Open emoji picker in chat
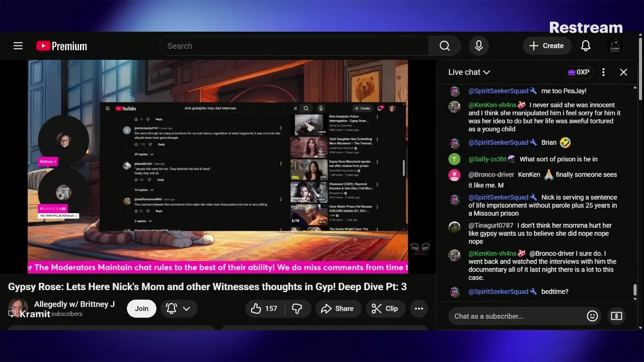 point(592,316)
